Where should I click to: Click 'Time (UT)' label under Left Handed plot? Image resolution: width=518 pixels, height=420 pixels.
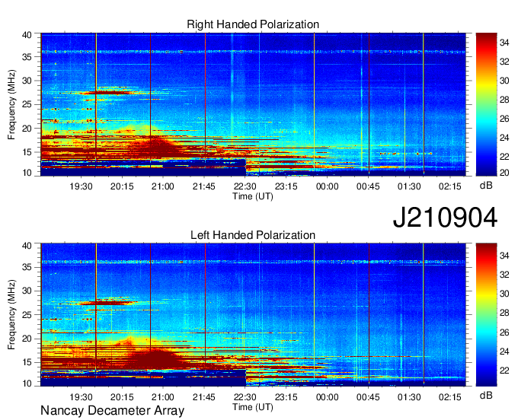point(253,407)
